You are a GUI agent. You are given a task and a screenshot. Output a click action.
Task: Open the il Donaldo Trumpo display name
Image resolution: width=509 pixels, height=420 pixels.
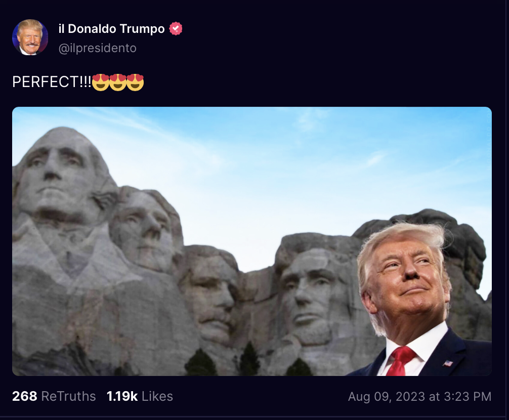tap(112, 28)
